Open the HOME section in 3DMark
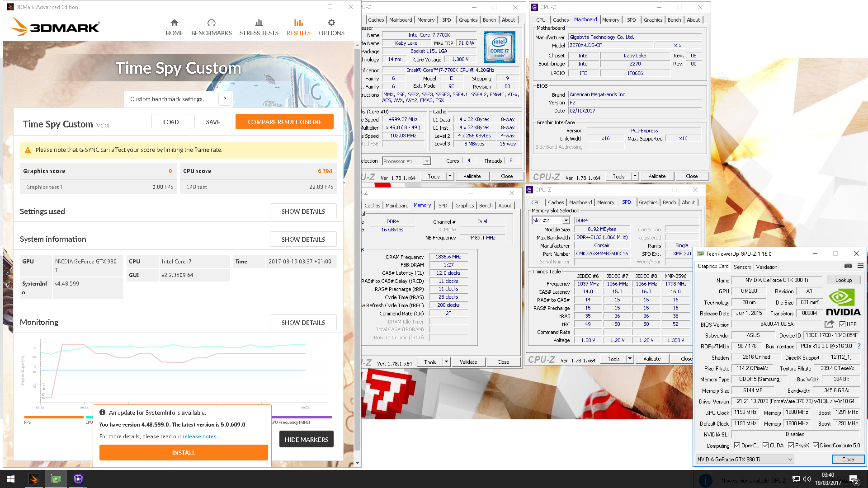This screenshot has height=488, width=868. [x=174, y=28]
